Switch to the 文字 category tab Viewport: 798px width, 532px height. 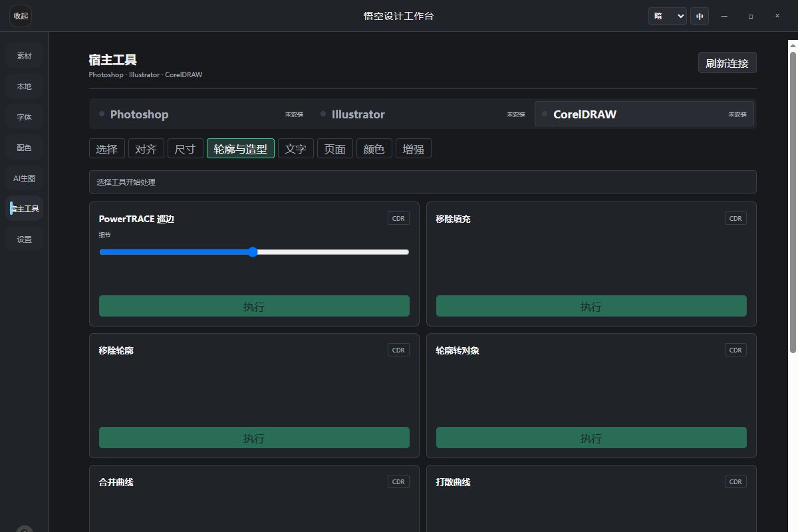(x=295, y=149)
